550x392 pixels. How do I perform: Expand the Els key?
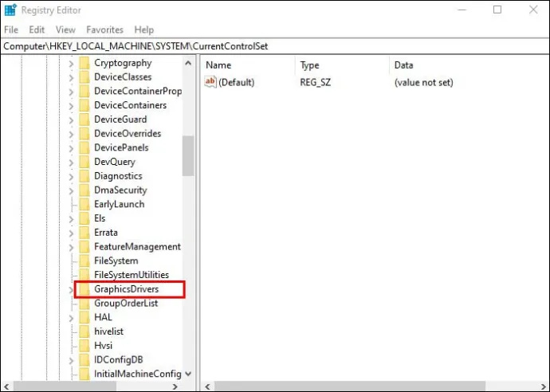71,219
